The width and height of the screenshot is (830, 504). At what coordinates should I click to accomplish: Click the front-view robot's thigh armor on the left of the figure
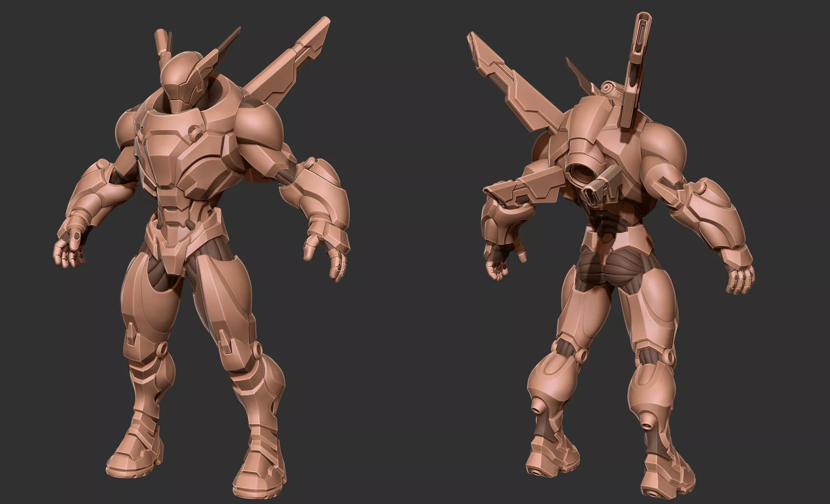pyautogui.click(x=146, y=304)
